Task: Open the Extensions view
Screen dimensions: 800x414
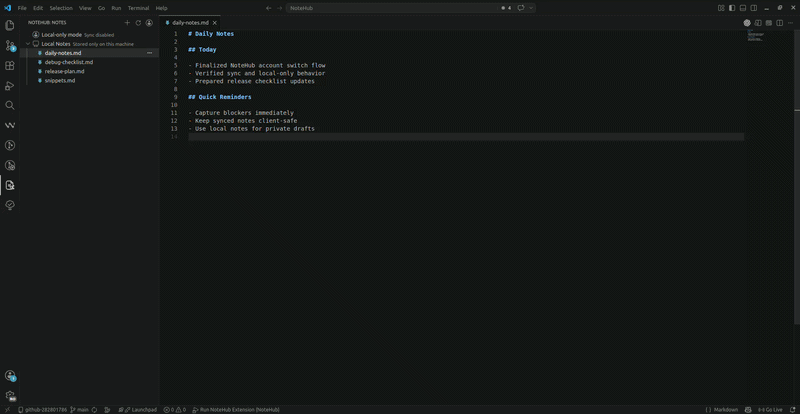Action: pos(10,65)
